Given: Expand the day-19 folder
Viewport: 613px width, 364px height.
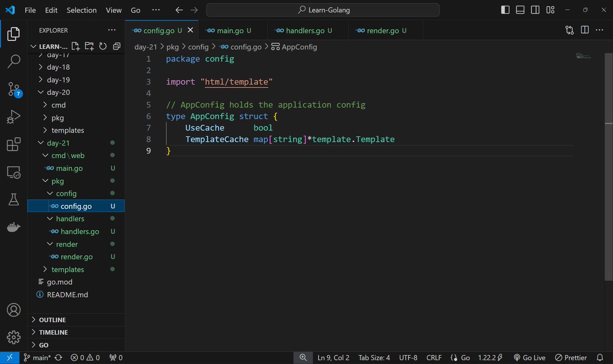Looking at the screenshot, I should click(x=76, y=80).
